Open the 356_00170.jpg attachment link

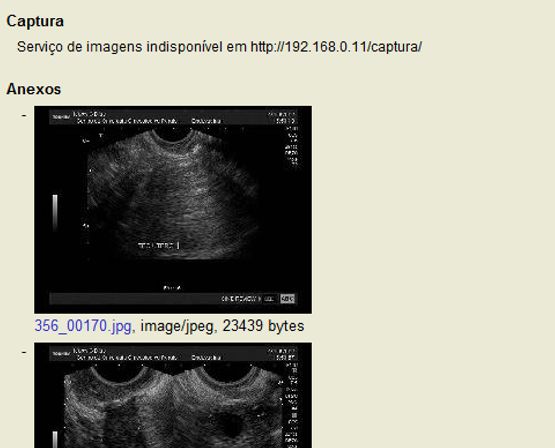tap(83, 326)
